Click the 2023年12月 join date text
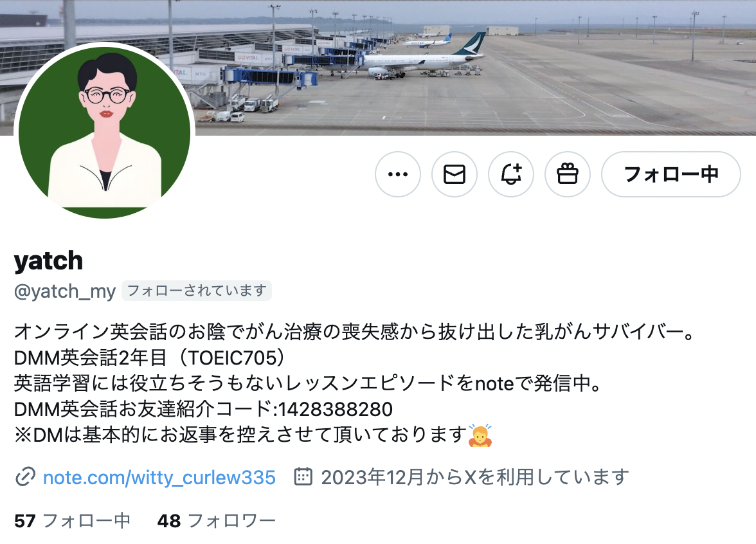 (x=475, y=477)
